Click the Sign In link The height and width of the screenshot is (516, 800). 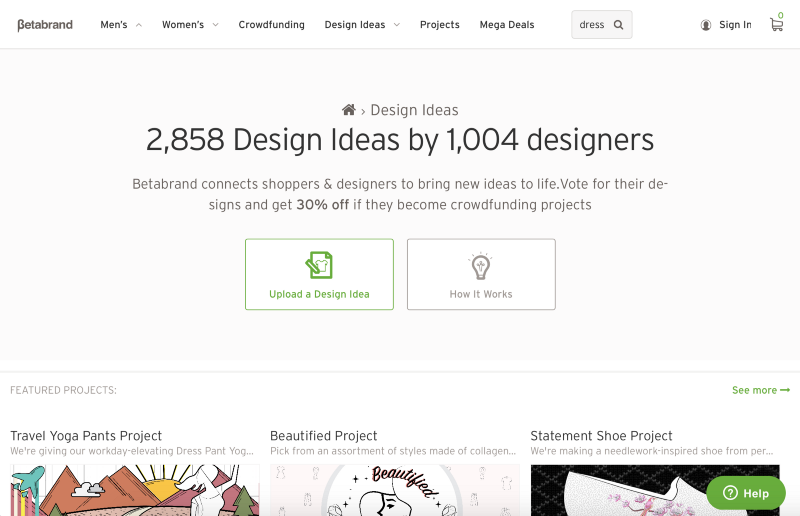[735, 25]
